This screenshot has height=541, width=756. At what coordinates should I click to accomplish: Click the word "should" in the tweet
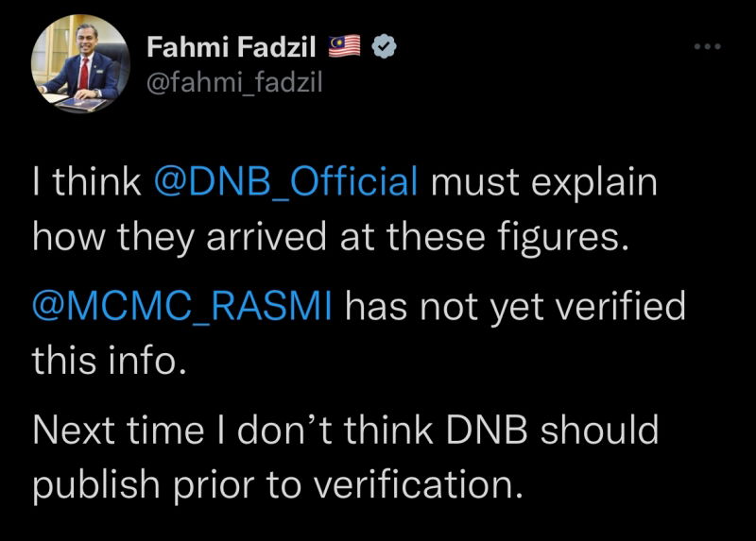coord(597,431)
